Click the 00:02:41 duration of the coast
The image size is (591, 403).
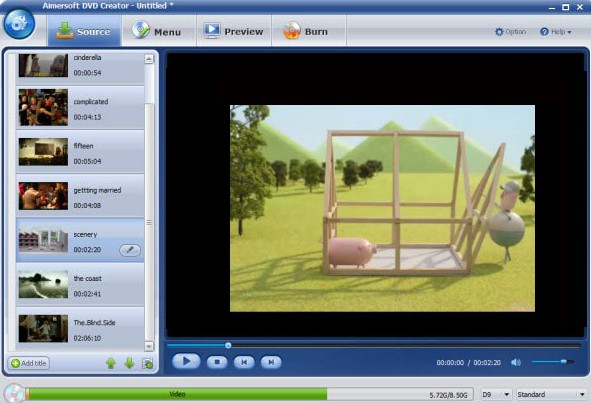coord(87,294)
